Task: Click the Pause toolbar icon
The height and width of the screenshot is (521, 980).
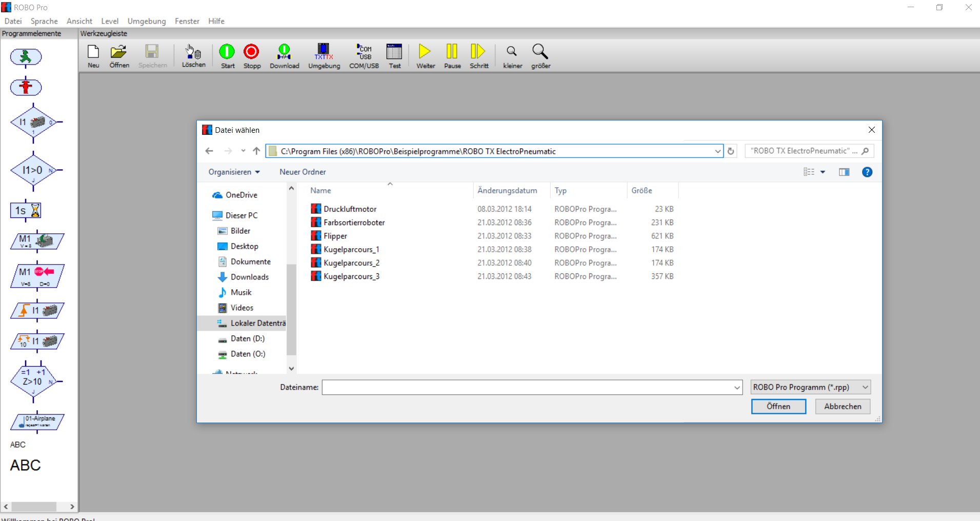Action: [x=452, y=56]
